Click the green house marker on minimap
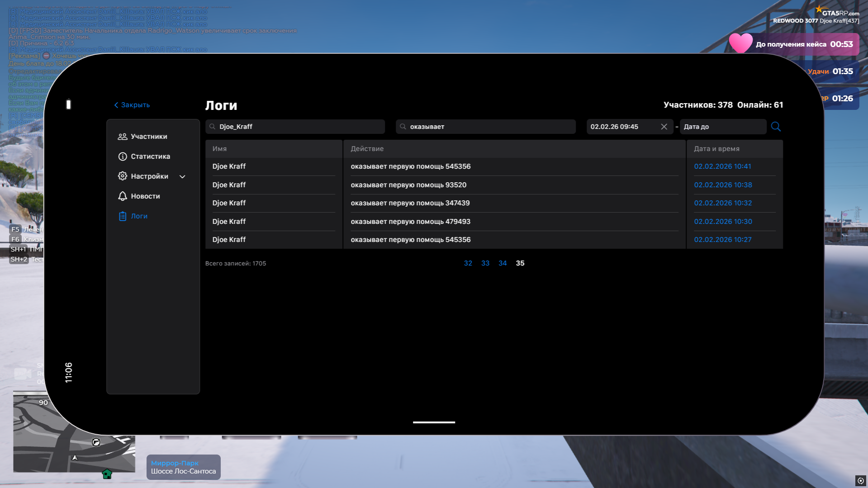 click(107, 474)
